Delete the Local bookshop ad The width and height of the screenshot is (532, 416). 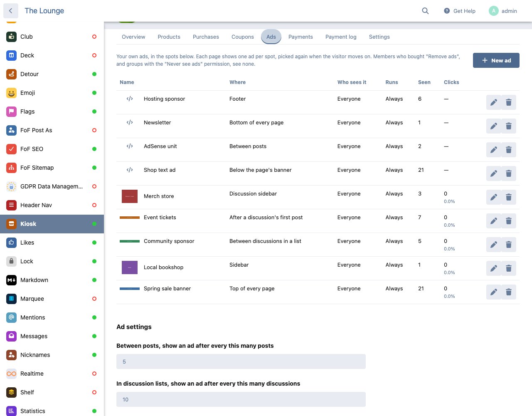pos(509,268)
